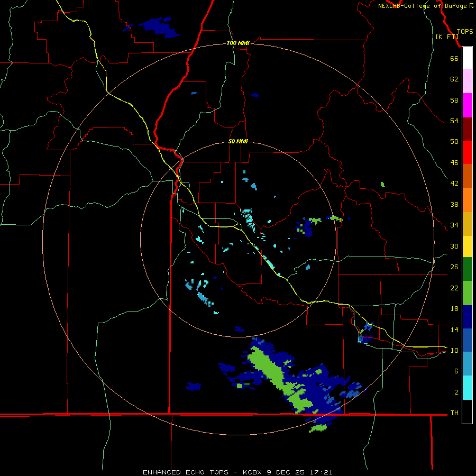Select the light green legend swatch
Screen dimensions: 476x476
coord(467,293)
